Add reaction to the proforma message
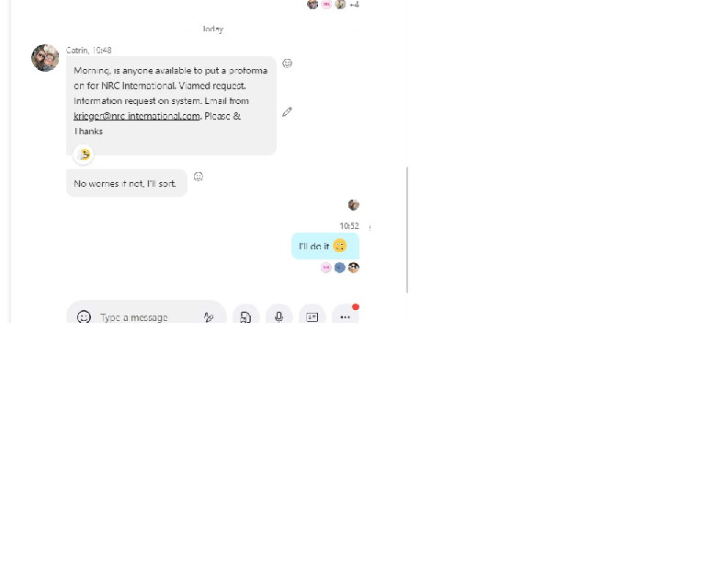Image resolution: width=728 pixels, height=563 pixels. tap(288, 63)
